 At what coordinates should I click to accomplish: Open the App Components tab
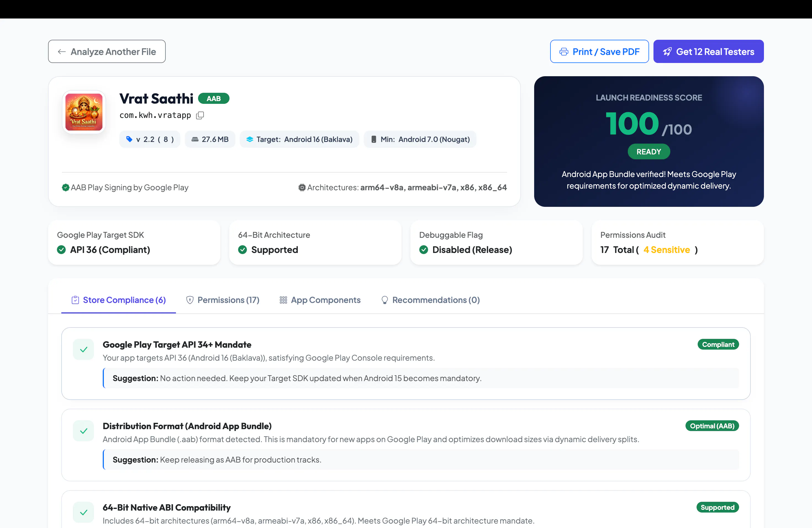pos(320,300)
